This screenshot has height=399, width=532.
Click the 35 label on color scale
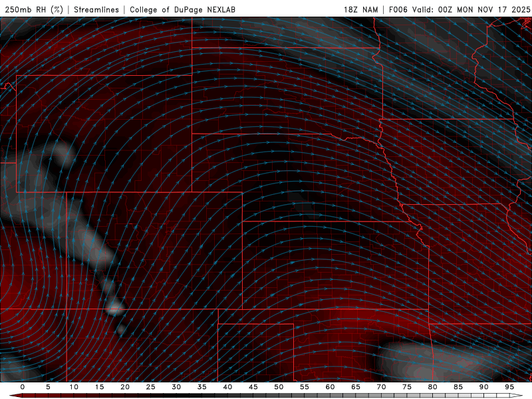point(202,387)
